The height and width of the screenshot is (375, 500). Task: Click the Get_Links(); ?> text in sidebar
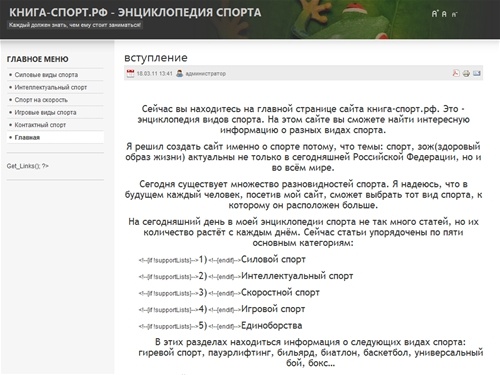(x=28, y=166)
